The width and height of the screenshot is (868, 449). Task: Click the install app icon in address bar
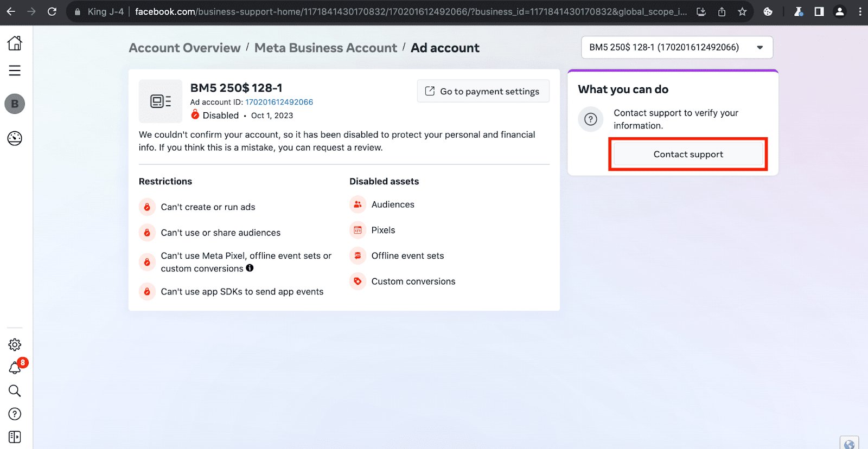coord(701,12)
